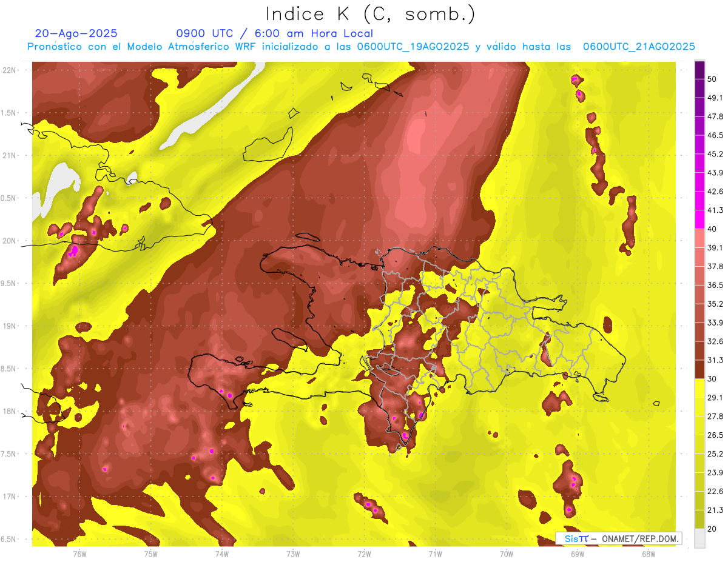
Task: Click the color scale value "42.6"
Action: [x=715, y=192]
